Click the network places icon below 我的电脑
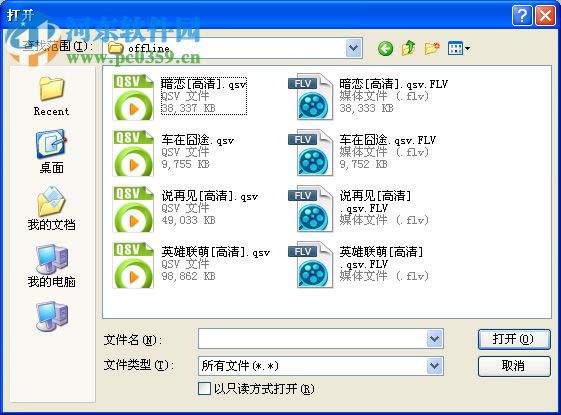The height and width of the screenshot is (415, 561). point(52,317)
